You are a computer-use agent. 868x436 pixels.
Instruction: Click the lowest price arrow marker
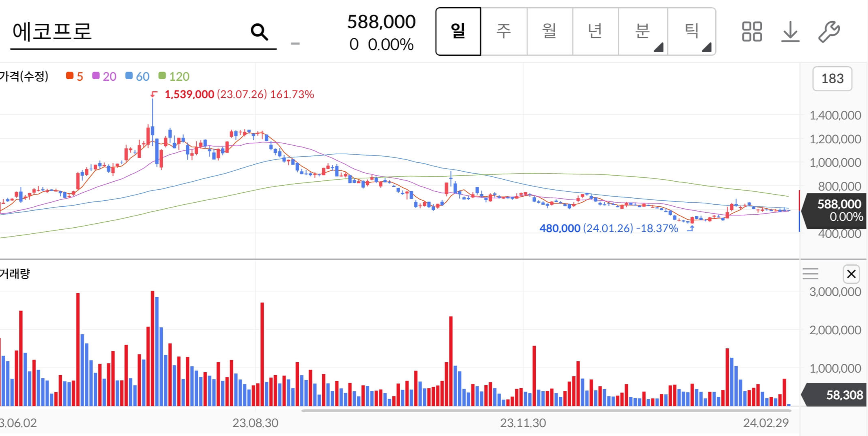(691, 228)
